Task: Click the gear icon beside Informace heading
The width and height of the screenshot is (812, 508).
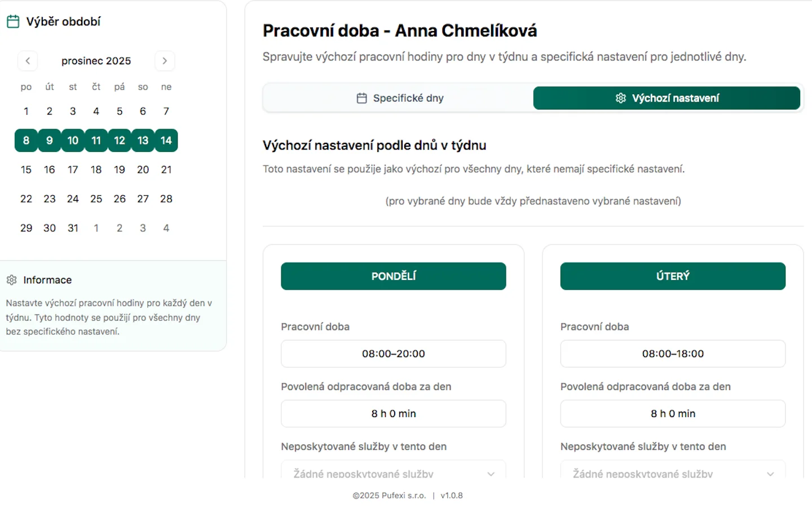Action: pos(11,279)
